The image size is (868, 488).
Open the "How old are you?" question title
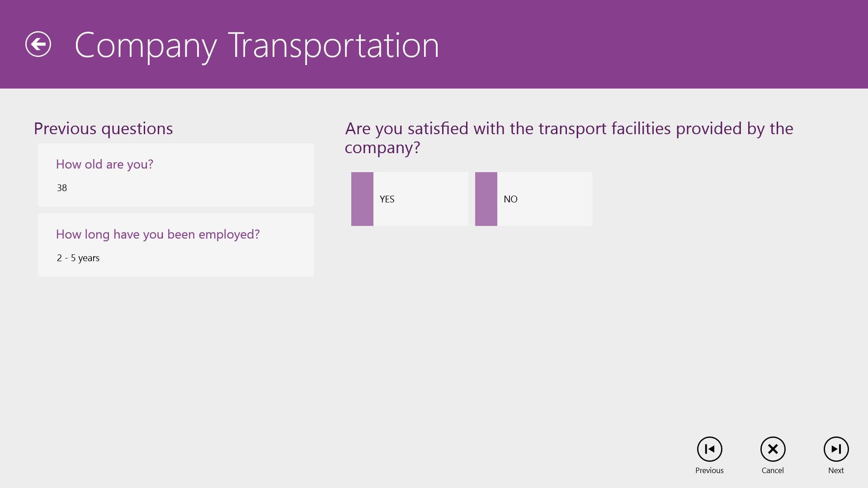[x=104, y=164]
